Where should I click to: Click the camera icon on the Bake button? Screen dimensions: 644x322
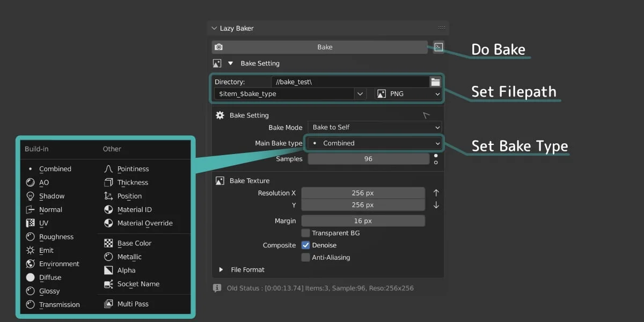click(218, 47)
